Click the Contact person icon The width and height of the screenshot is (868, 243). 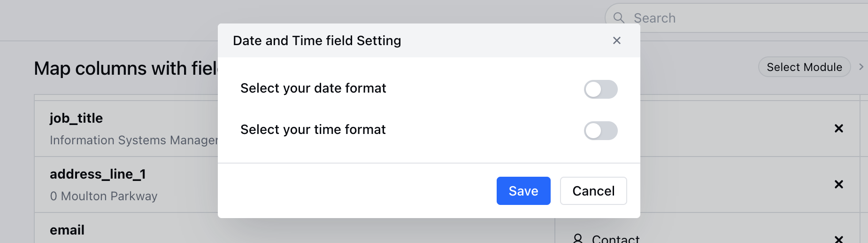coord(578,239)
